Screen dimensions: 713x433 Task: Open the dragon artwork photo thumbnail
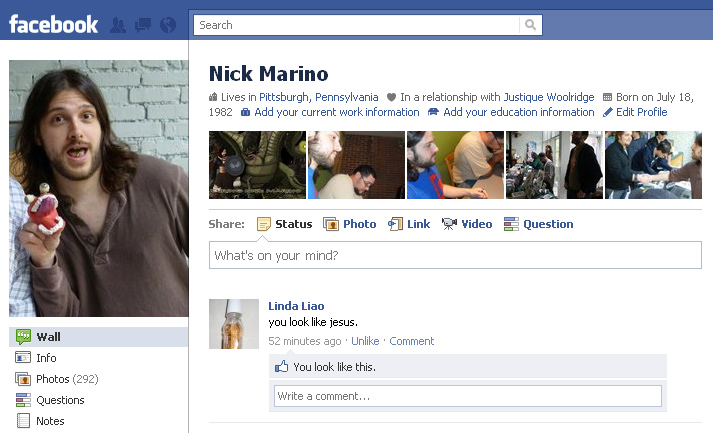(x=257, y=165)
